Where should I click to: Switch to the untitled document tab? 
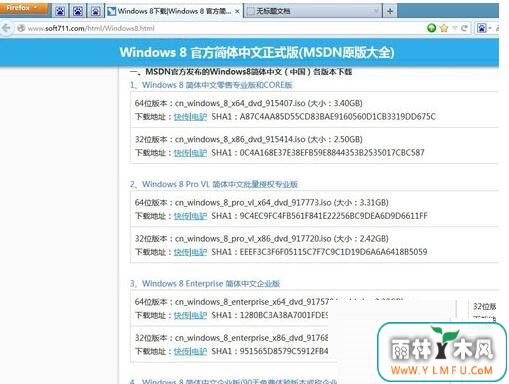point(313,11)
